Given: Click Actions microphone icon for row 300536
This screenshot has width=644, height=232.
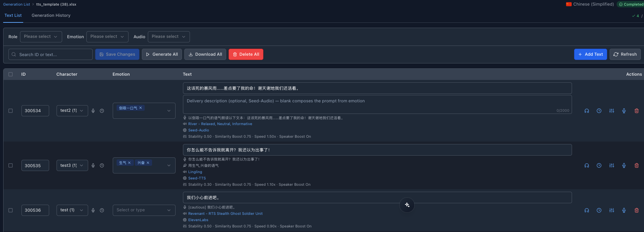Looking at the screenshot, I should 624,210.
